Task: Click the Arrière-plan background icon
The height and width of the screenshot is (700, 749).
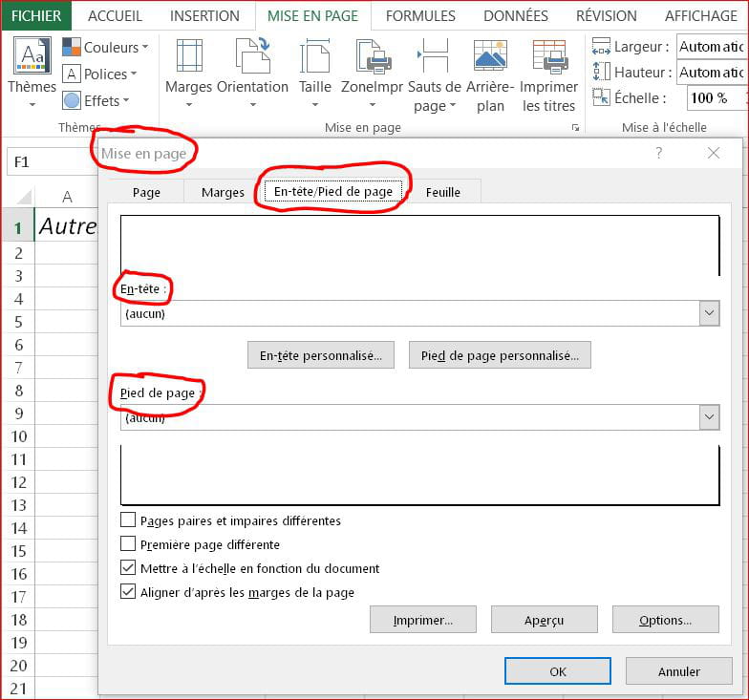Action: pos(490,55)
